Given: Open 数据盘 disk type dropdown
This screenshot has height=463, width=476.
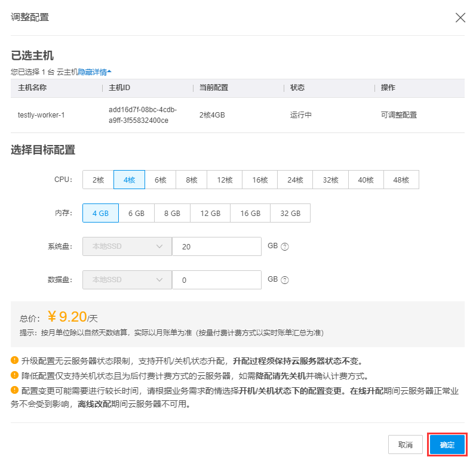Looking at the screenshot, I should coord(127,280).
